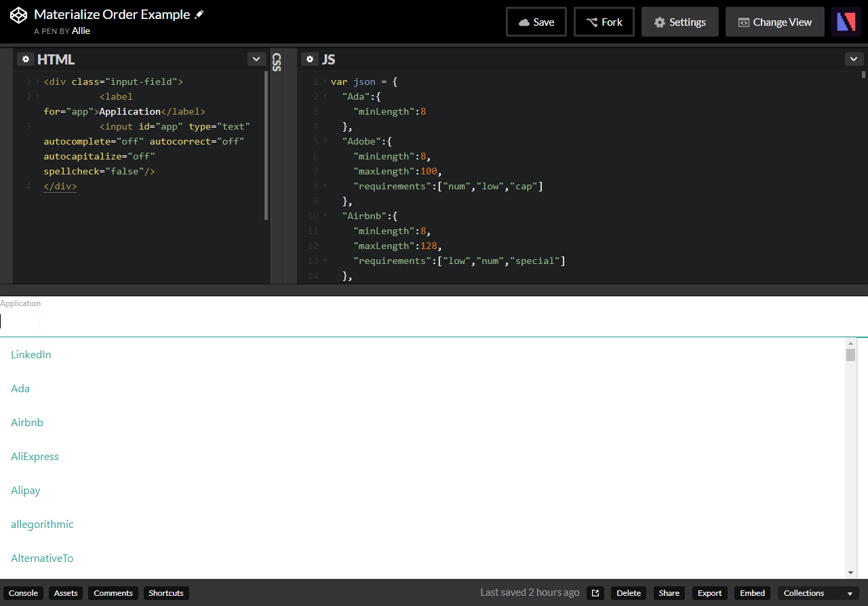
Task: Expand the collapsed CSS editor tab
Action: (x=277, y=61)
